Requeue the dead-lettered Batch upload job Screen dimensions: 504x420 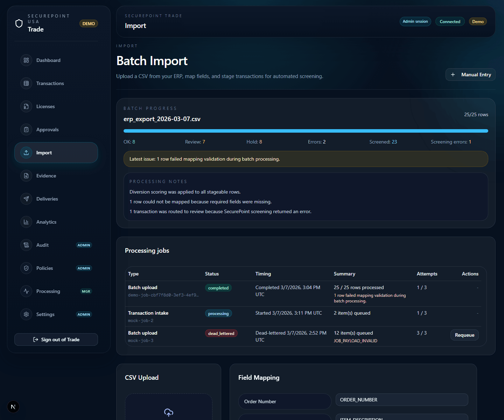coord(464,335)
